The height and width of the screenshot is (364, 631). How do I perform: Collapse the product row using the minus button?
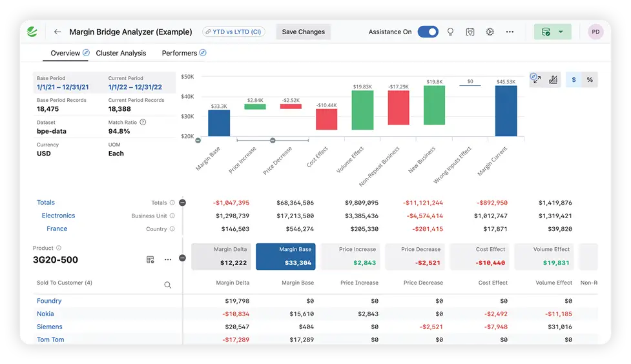pos(182,258)
